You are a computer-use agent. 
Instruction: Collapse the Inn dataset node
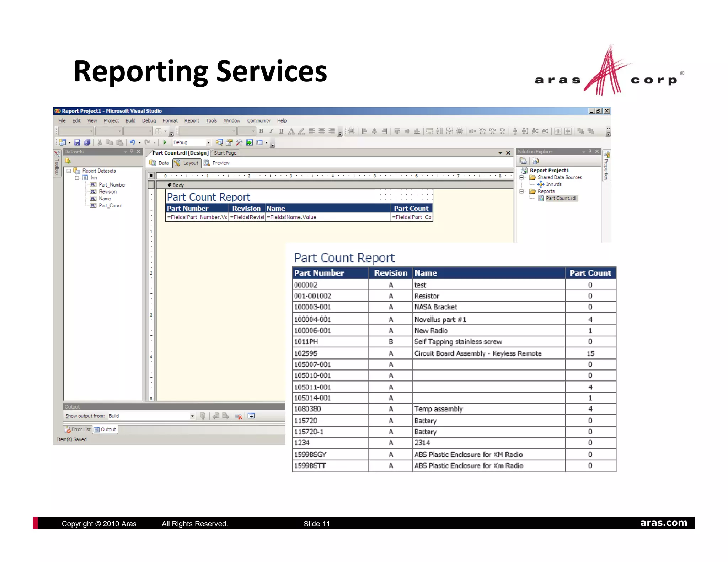pyautogui.click(x=77, y=178)
